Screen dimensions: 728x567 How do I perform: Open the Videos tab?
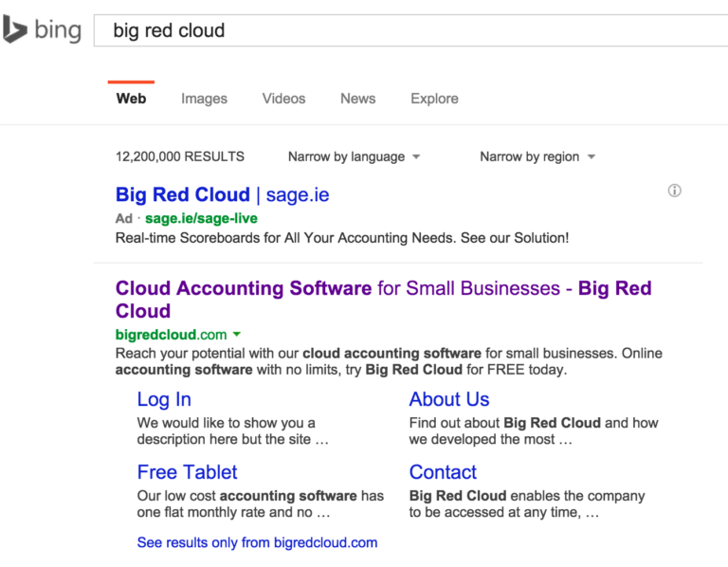283,99
